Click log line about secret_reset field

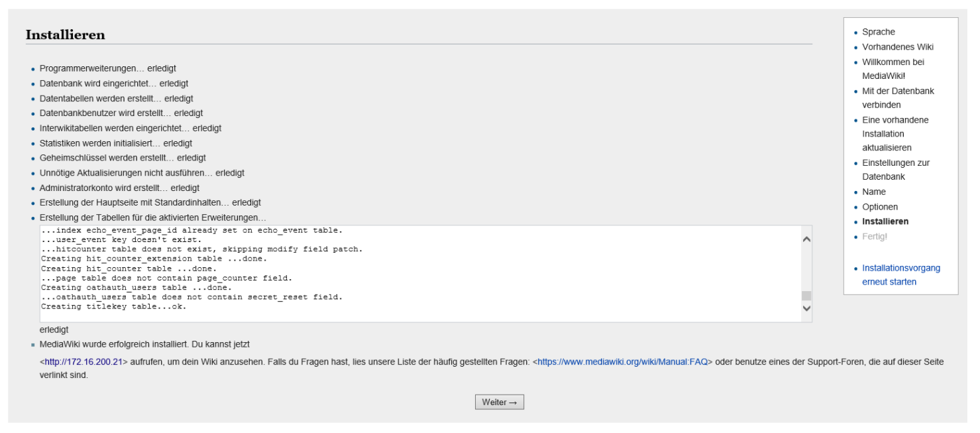point(192,297)
